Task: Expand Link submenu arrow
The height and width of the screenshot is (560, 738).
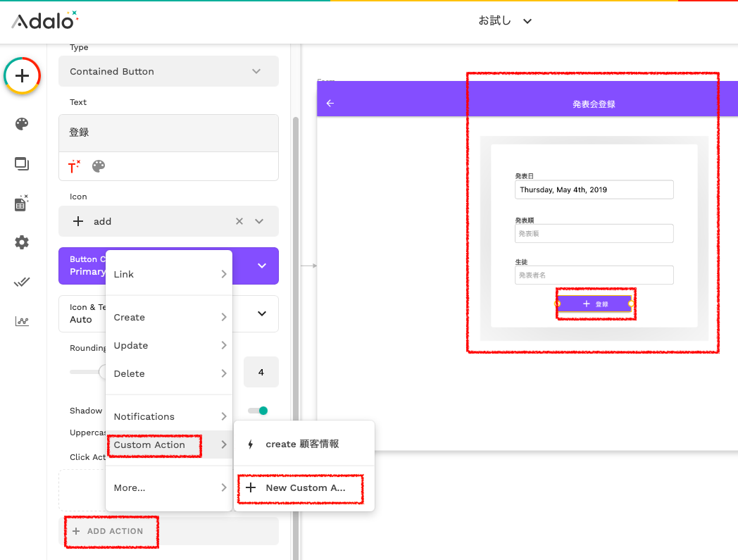Action: [224, 274]
